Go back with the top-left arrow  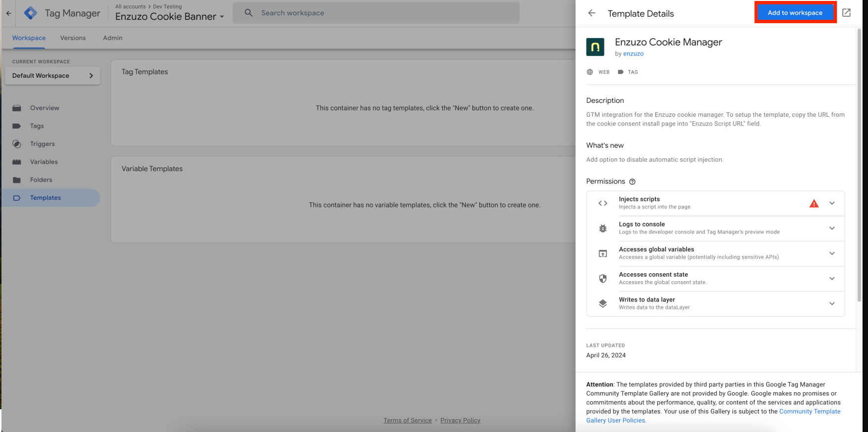point(8,13)
